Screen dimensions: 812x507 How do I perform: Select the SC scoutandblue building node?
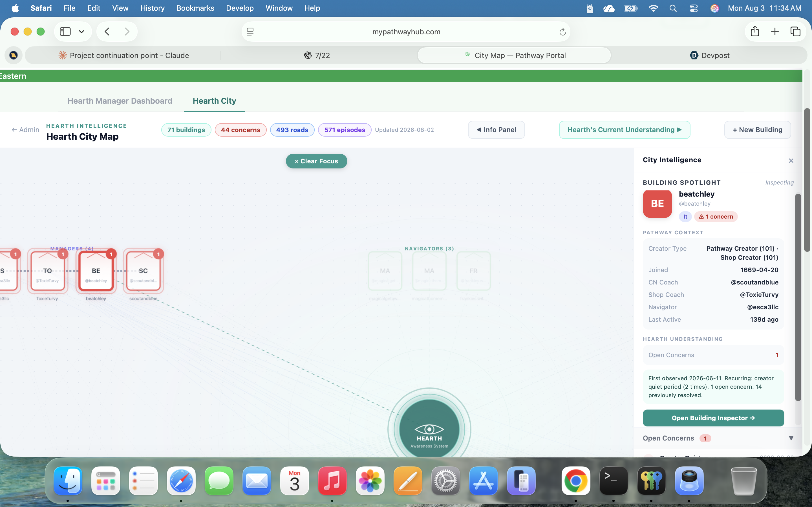(143, 271)
